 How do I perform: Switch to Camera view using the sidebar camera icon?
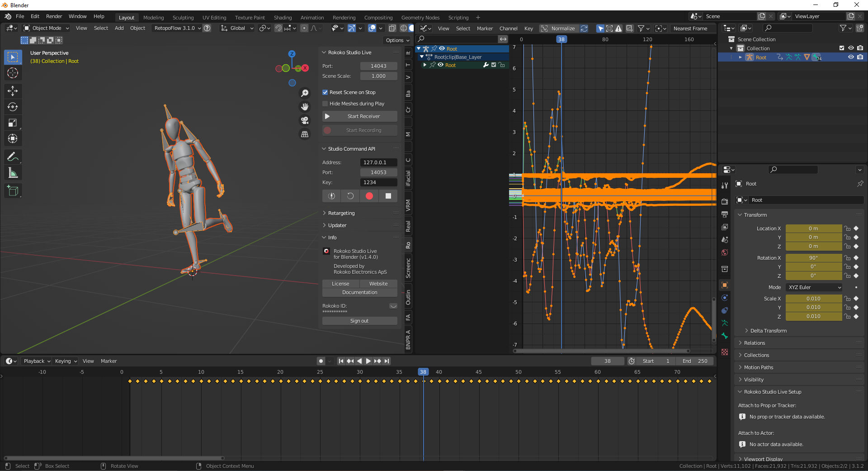tap(305, 120)
